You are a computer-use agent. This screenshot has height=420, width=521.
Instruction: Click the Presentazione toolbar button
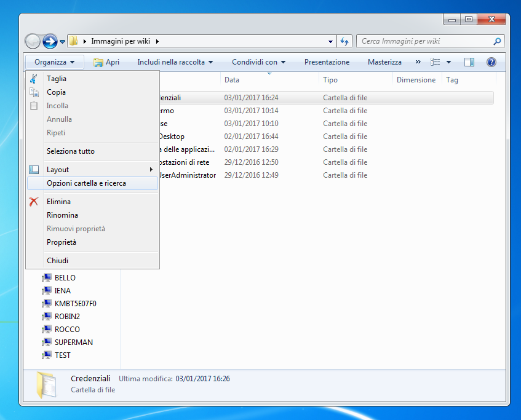[x=327, y=62]
